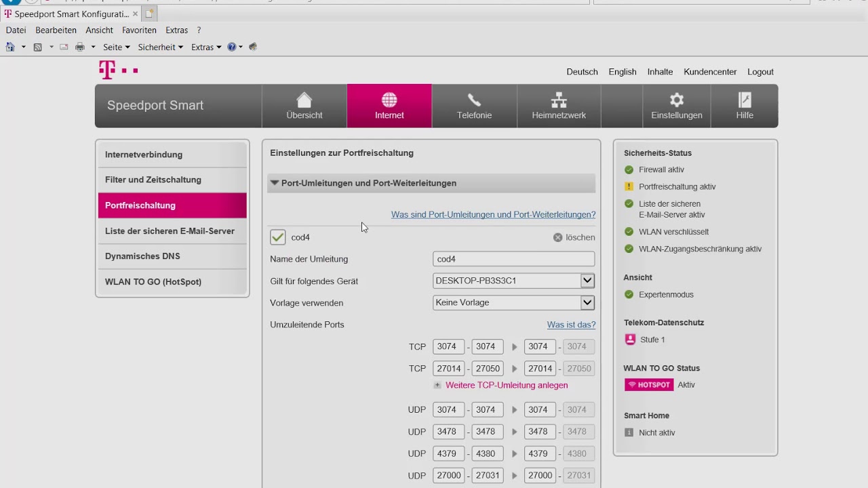Open Einstellungen gear section

(x=677, y=106)
